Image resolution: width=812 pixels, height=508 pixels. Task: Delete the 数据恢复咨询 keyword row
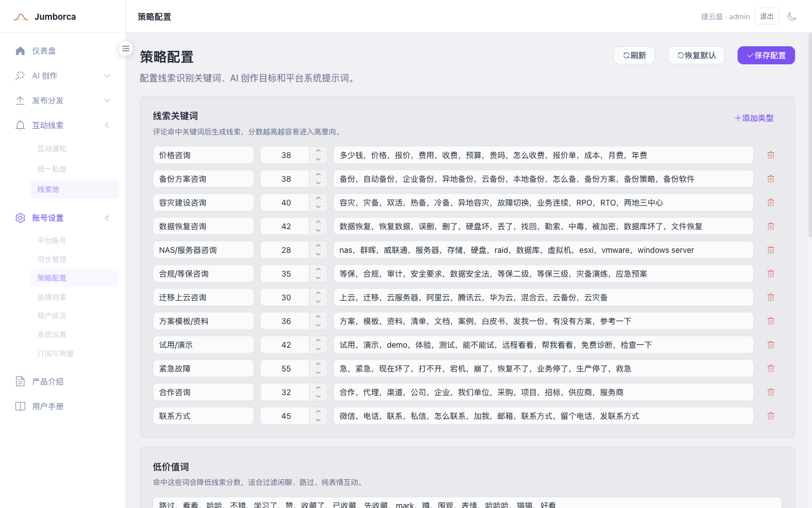pos(771,226)
